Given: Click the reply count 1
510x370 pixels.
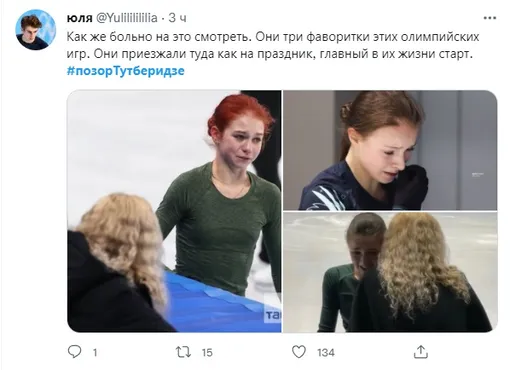Looking at the screenshot, I should click(95, 352).
